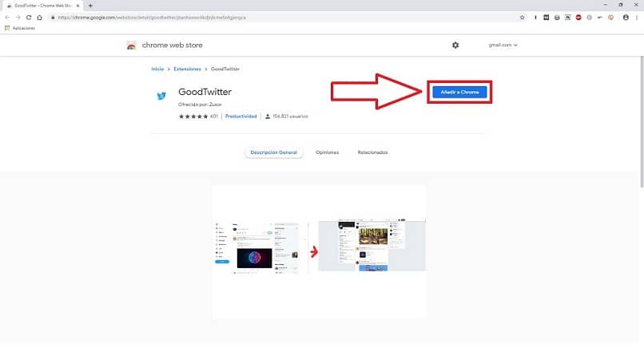The image size is (644, 348).
Task: Click the GoodTwitter extension title text
Action: point(205,92)
